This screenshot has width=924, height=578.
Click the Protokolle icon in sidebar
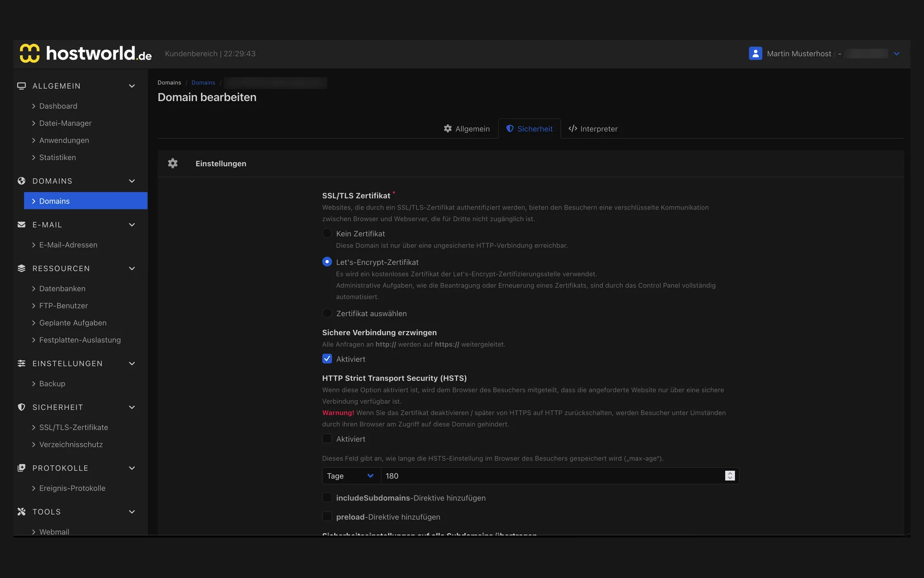pos(21,468)
